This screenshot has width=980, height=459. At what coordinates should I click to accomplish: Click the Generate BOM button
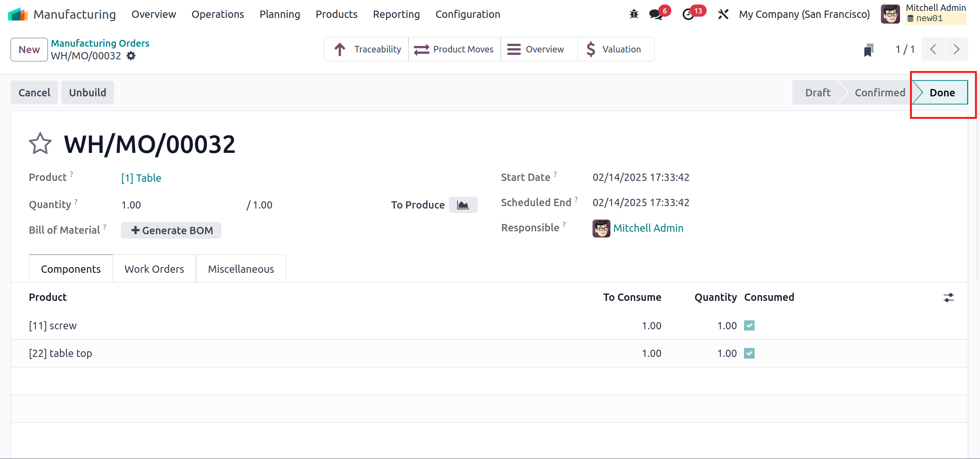171,231
